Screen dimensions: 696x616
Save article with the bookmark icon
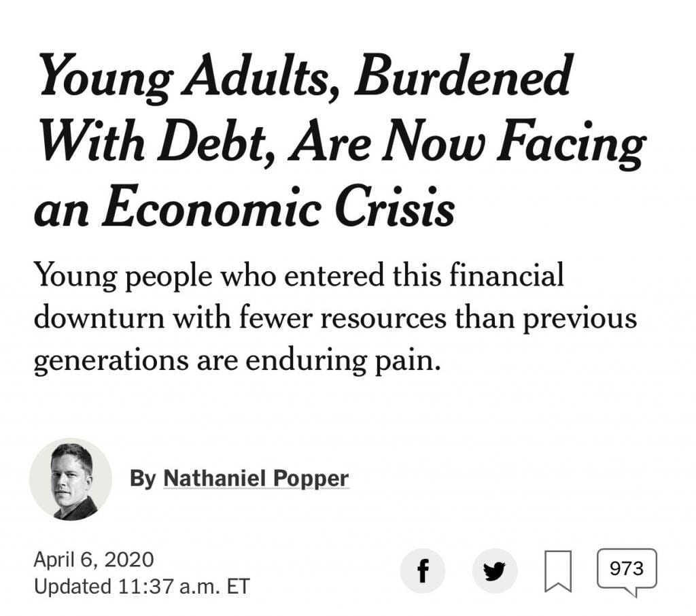pos(558,571)
